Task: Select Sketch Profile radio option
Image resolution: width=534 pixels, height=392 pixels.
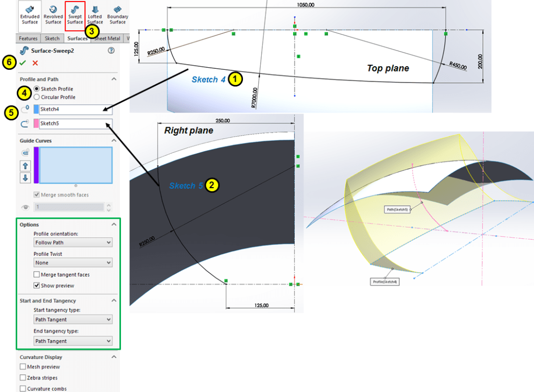Action: pyautogui.click(x=37, y=89)
